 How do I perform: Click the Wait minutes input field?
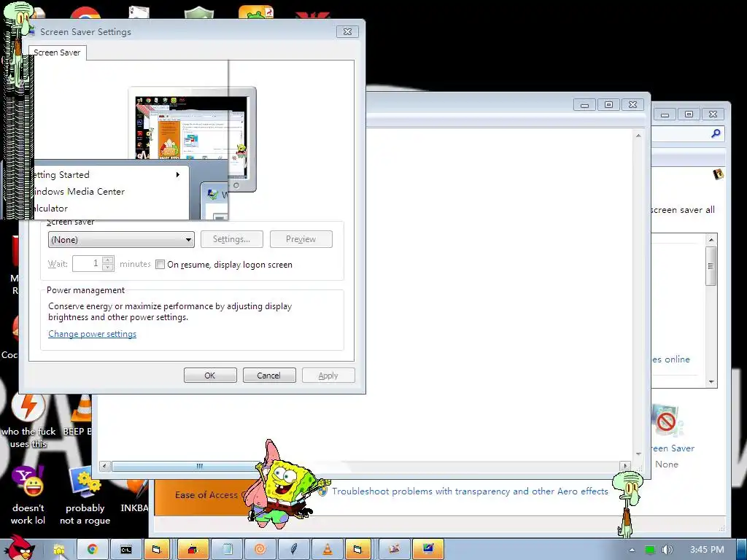click(x=88, y=263)
